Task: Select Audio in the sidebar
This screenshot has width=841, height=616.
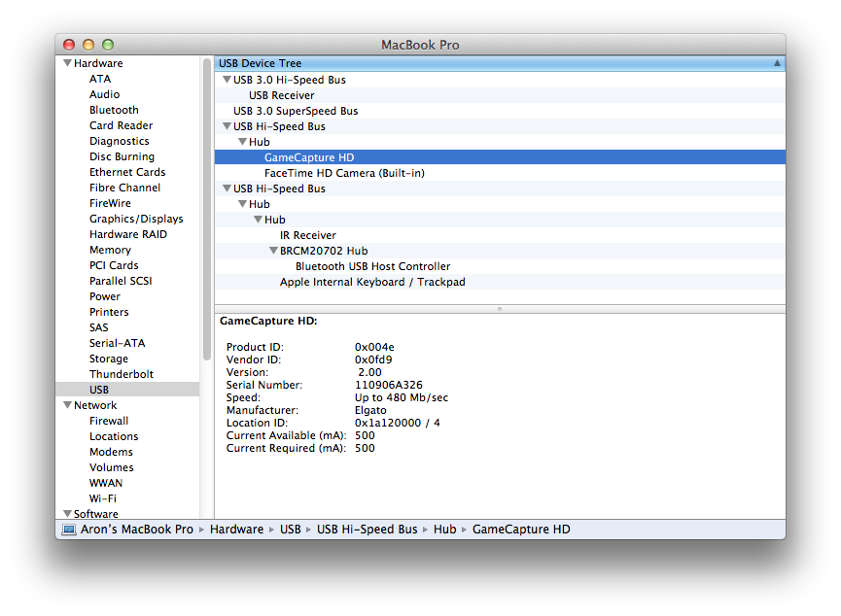Action: 105,94
